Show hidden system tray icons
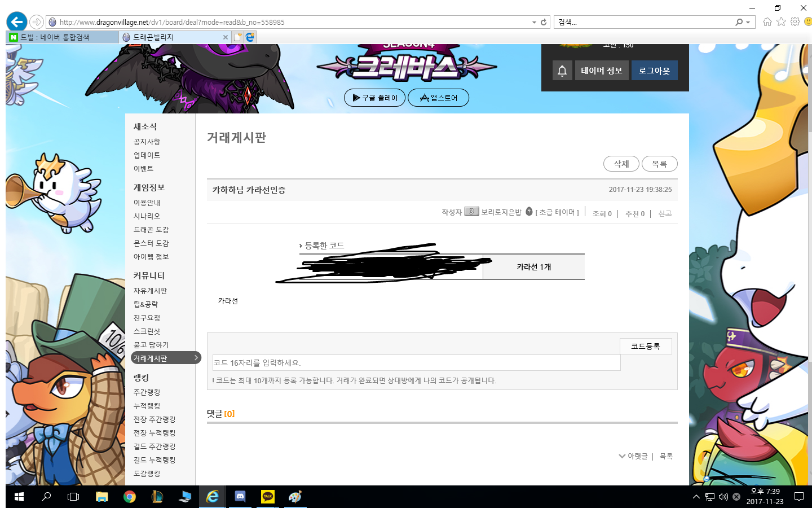 (696, 497)
